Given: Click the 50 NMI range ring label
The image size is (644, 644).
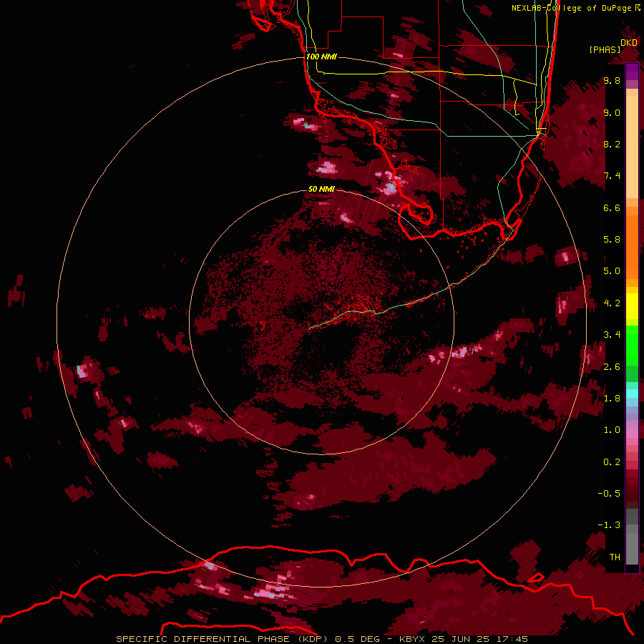Looking at the screenshot, I should 321,189.
